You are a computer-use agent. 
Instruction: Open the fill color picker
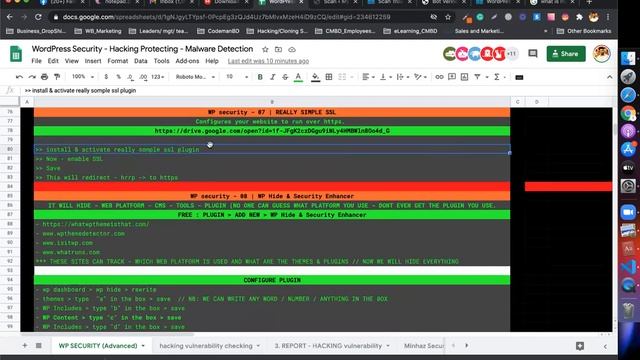(316, 77)
